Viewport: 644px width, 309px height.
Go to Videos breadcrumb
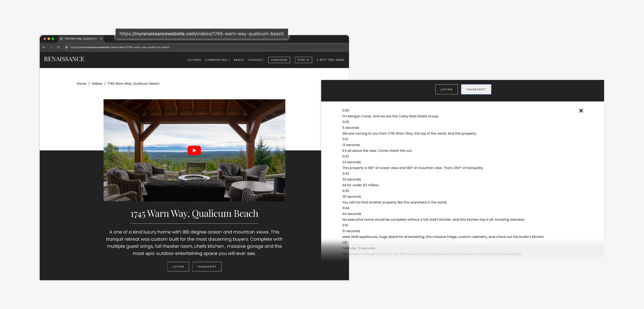point(97,83)
